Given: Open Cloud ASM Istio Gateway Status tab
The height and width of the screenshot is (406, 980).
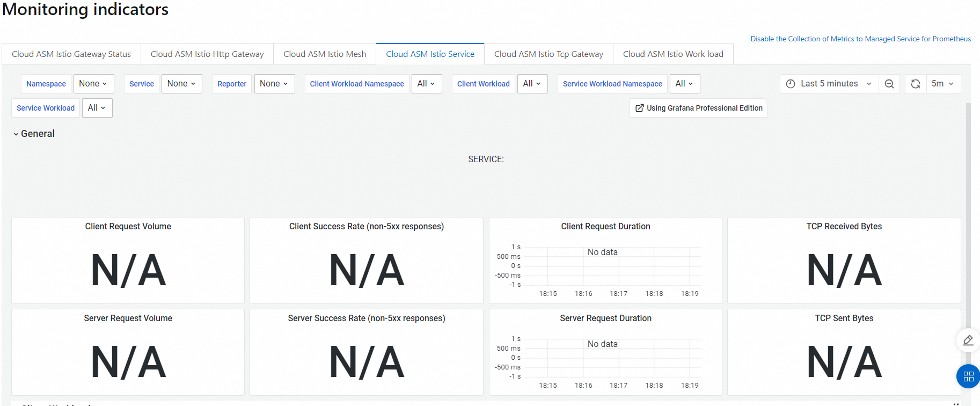Looking at the screenshot, I should point(71,54).
